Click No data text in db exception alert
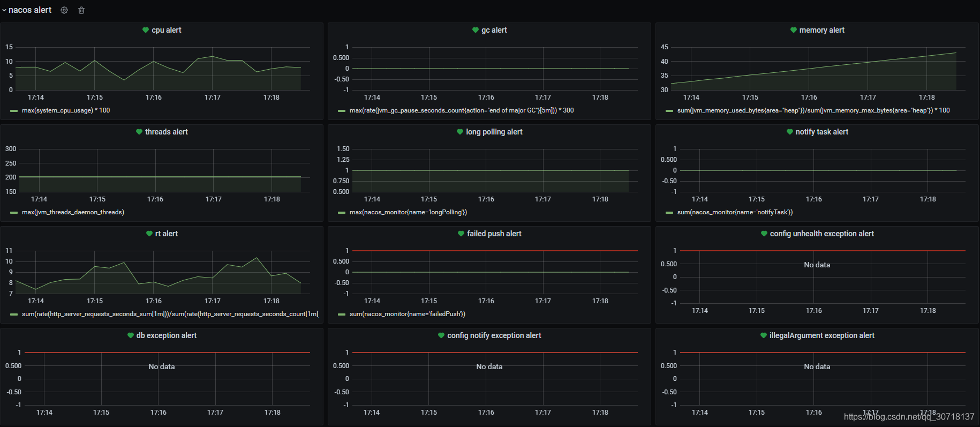The height and width of the screenshot is (427, 980). pyautogui.click(x=162, y=366)
